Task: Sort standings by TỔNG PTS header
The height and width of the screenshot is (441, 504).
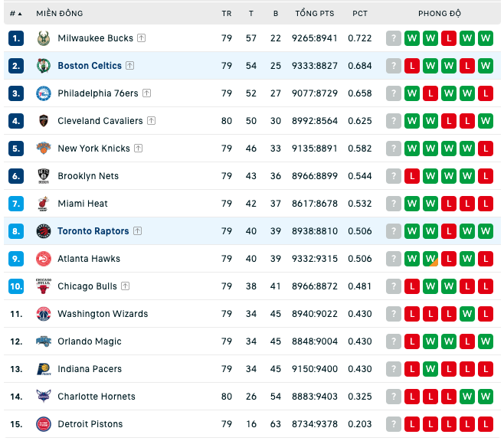Action: coord(315,14)
